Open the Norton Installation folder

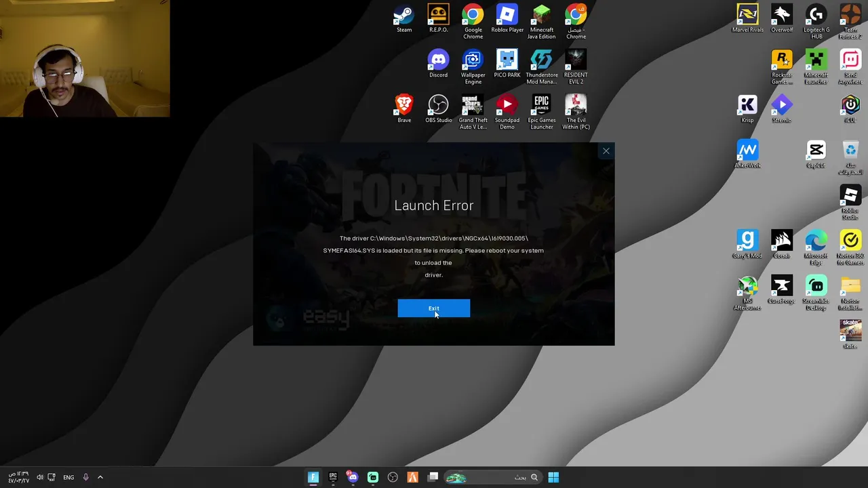click(850, 293)
